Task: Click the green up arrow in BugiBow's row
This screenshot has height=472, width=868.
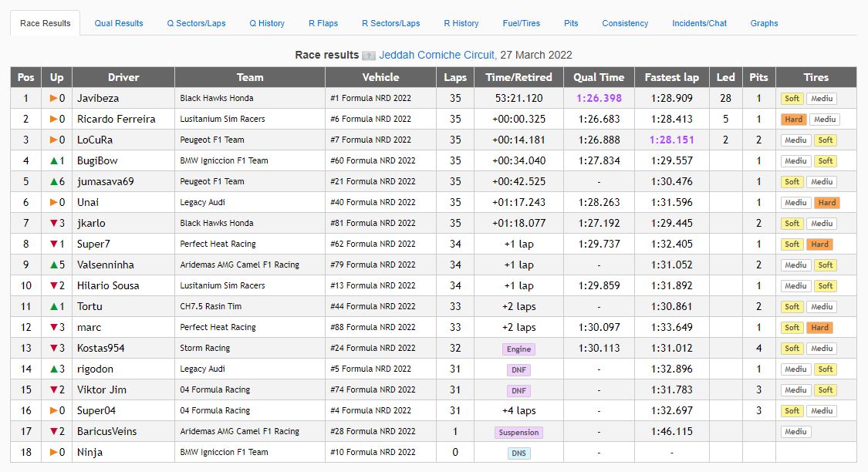Action: pyautogui.click(x=54, y=160)
